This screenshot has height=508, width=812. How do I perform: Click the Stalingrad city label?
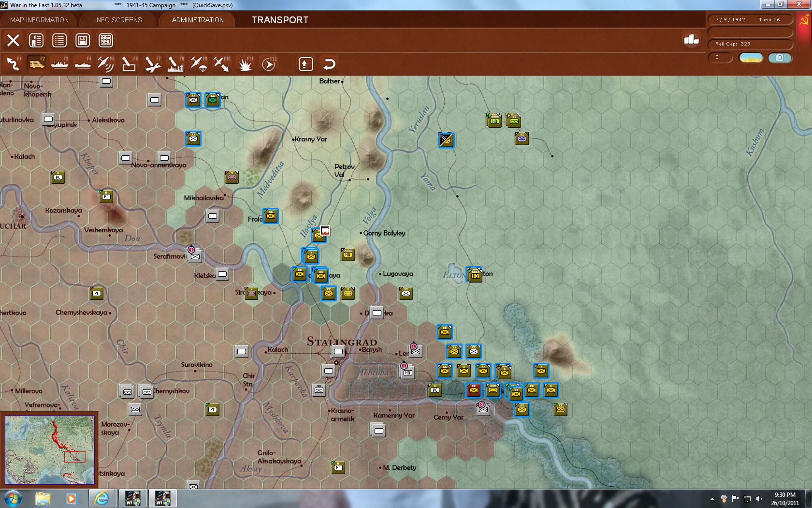(x=342, y=342)
